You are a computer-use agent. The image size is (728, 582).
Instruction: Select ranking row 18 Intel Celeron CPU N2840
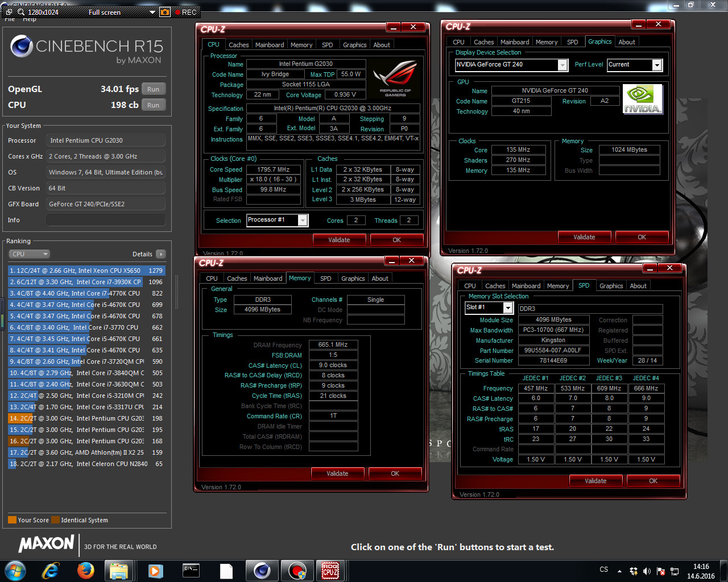click(x=86, y=464)
